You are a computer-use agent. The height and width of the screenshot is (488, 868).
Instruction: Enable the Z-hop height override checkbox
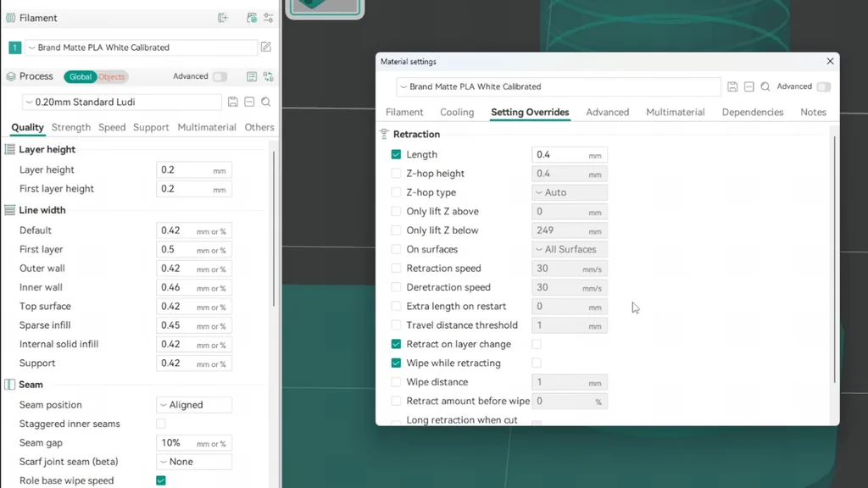396,173
